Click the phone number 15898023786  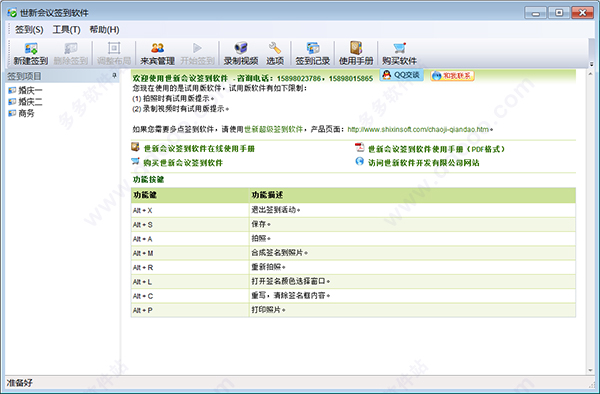click(299, 78)
